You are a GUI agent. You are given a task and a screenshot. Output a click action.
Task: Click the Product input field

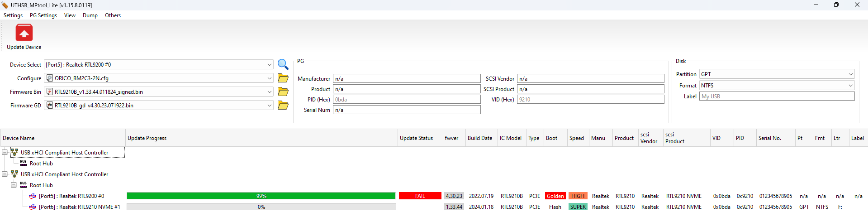(x=407, y=89)
